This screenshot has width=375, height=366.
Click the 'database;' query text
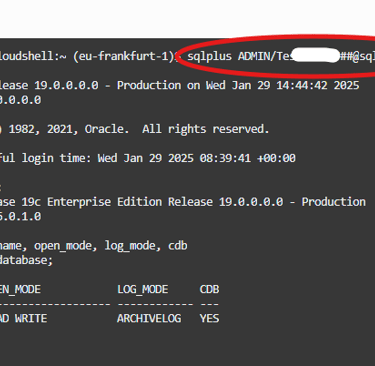(26, 260)
